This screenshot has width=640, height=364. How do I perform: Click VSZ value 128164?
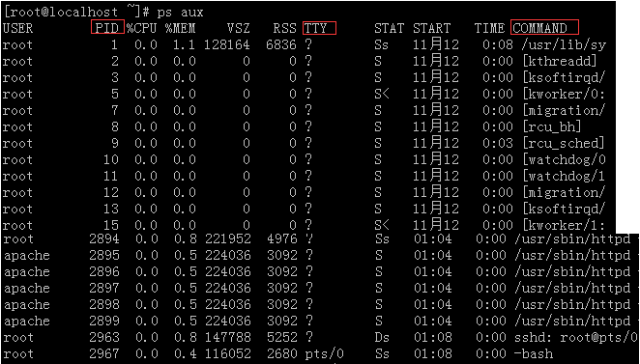[227, 44]
